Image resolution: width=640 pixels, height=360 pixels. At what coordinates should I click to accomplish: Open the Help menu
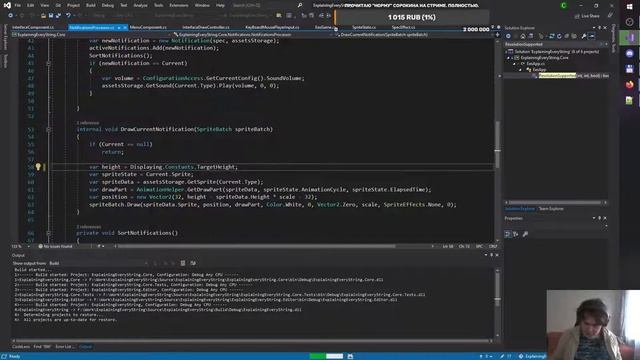(220, 5)
